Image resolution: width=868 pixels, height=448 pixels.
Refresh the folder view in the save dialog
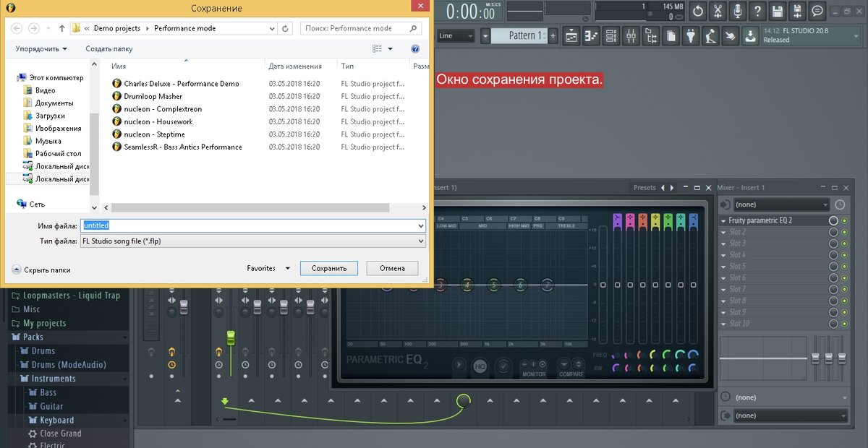[286, 28]
